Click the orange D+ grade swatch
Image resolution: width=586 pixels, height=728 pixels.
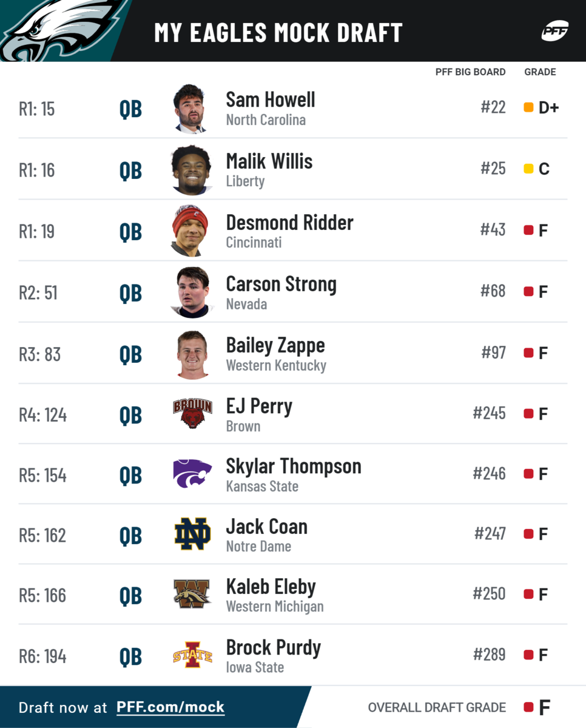point(528,107)
